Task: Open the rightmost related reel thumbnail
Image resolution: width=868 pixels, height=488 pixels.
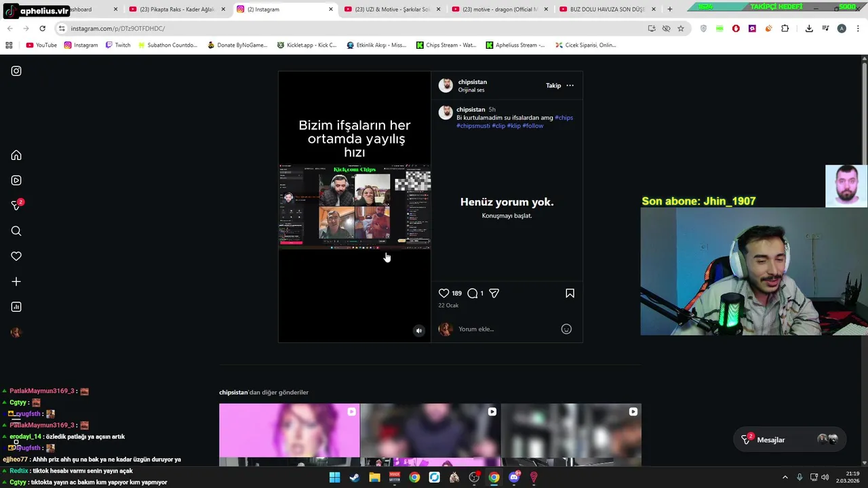Action: (571, 435)
